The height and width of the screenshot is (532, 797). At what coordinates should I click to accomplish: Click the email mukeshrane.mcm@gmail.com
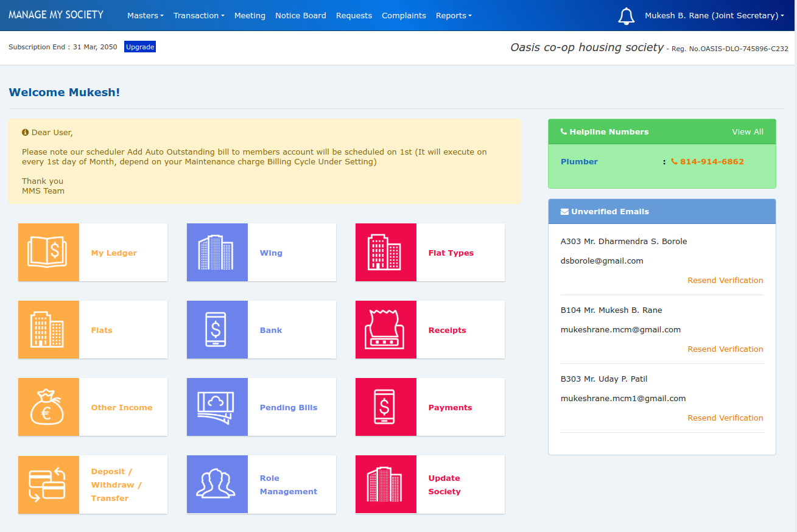[x=620, y=330]
